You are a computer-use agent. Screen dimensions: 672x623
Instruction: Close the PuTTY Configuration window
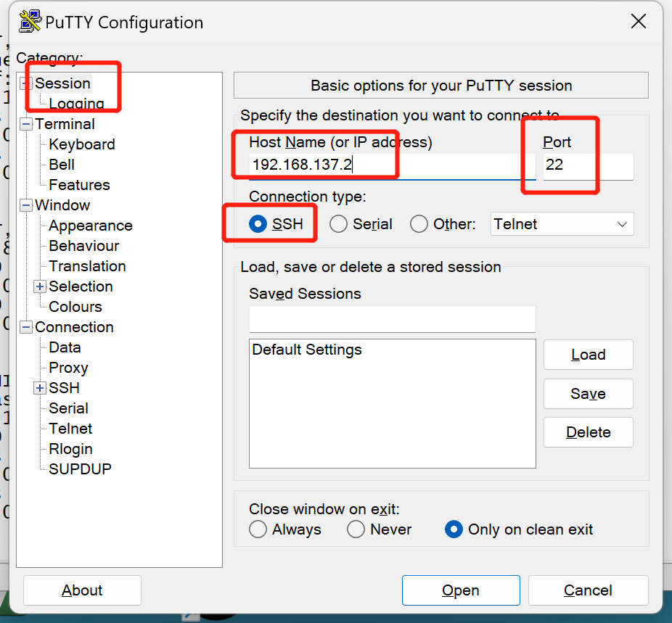(x=638, y=22)
